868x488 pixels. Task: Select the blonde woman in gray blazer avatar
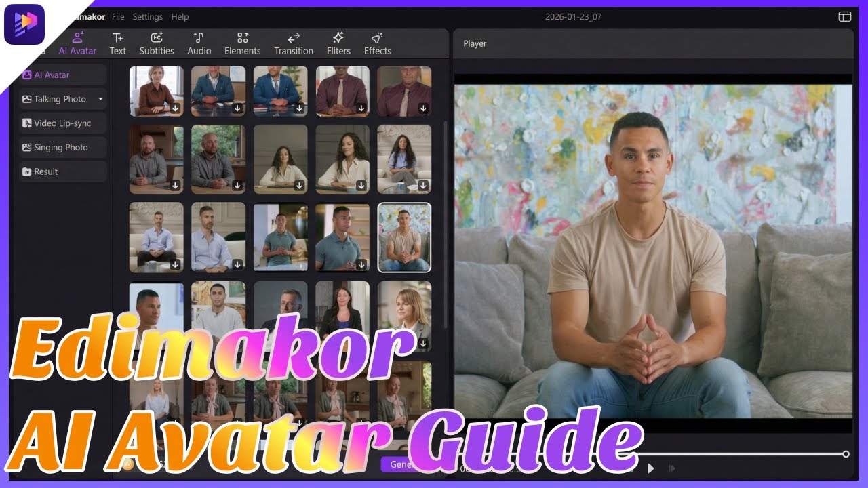404,315
